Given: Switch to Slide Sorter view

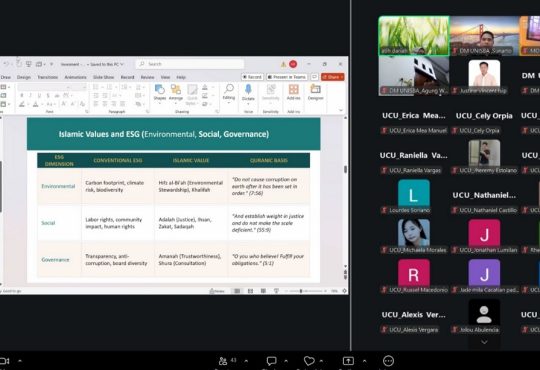Looking at the screenshot, I should pos(250,291).
